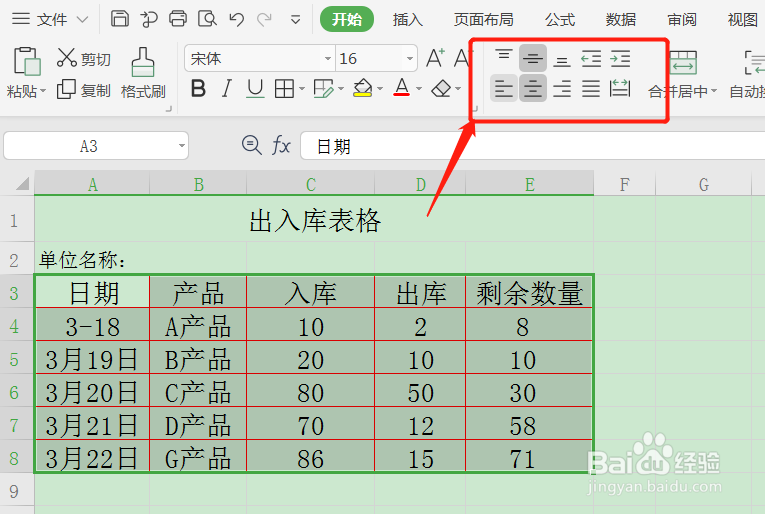765x514 pixels.
Task: Center text horizontally
Action: click(532, 89)
